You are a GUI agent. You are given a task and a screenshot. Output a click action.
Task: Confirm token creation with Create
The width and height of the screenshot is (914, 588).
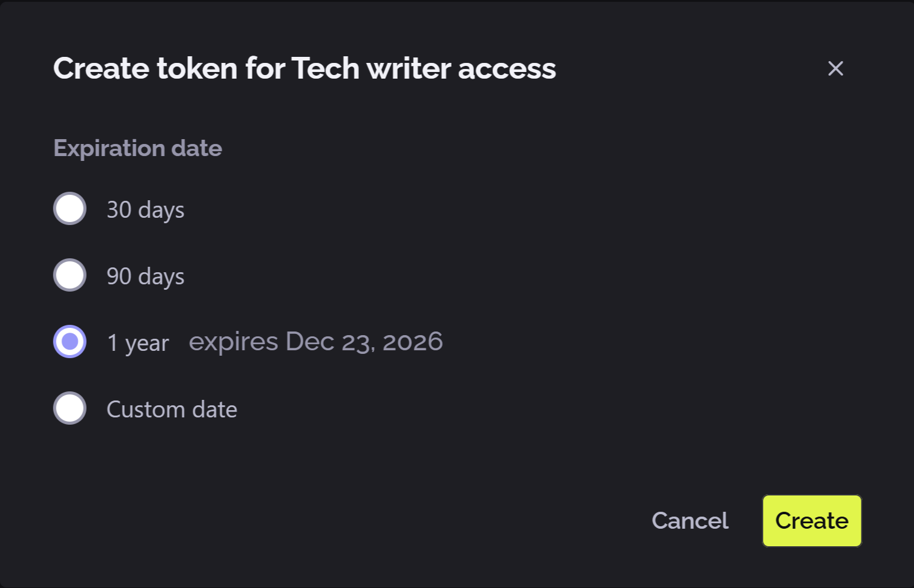tap(812, 521)
